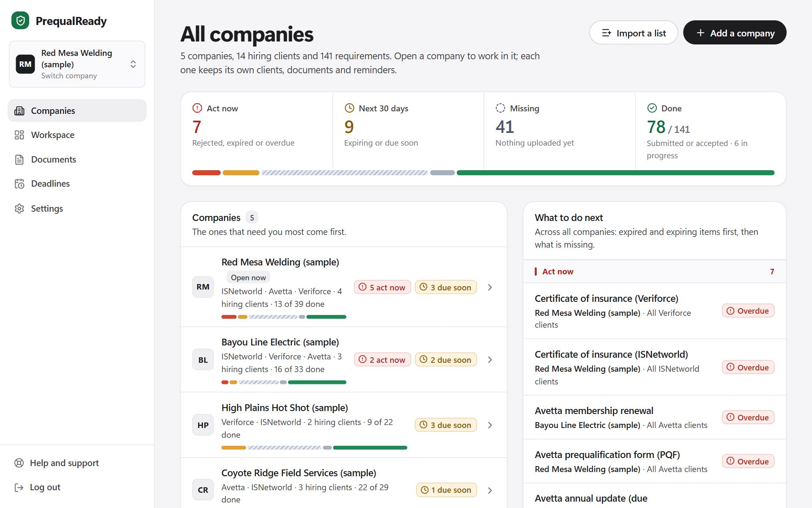The height and width of the screenshot is (508, 812).
Task: Click the Open now tag
Action: tap(248, 278)
